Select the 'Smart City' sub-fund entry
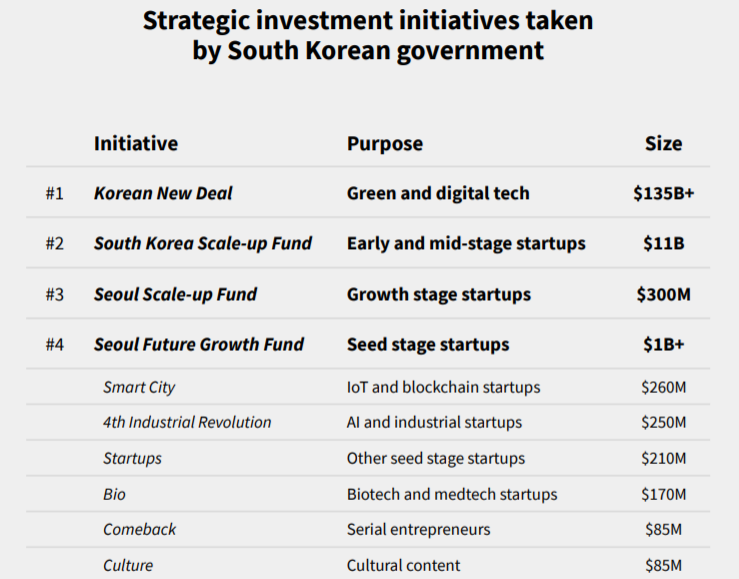Screen dimensions: 739x579 pos(139,387)
